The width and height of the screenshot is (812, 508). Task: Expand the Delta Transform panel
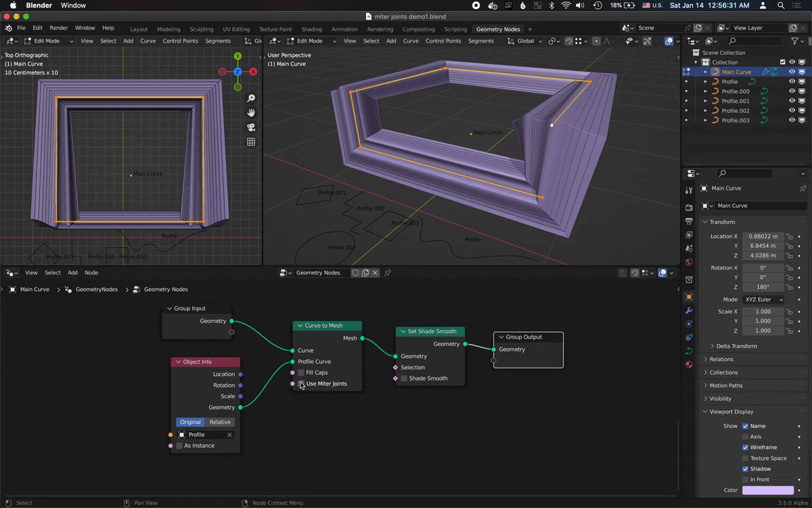tap(736, 346)
